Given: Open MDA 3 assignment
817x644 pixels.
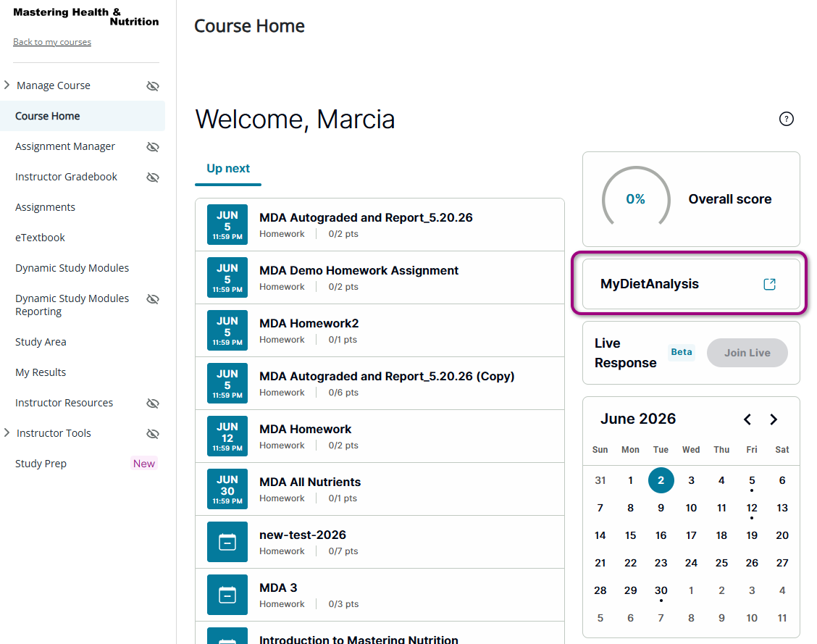Looking at the screenshot, I should tap(278, 587).
